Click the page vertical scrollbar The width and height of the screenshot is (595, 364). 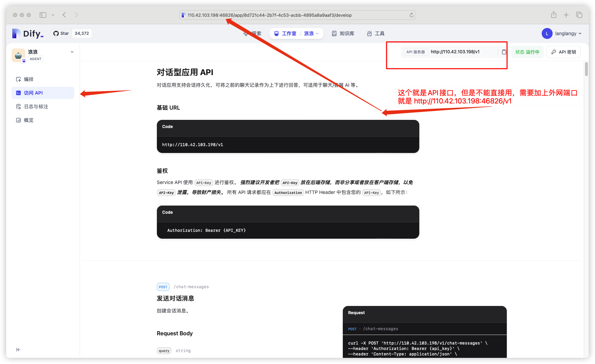586,69
